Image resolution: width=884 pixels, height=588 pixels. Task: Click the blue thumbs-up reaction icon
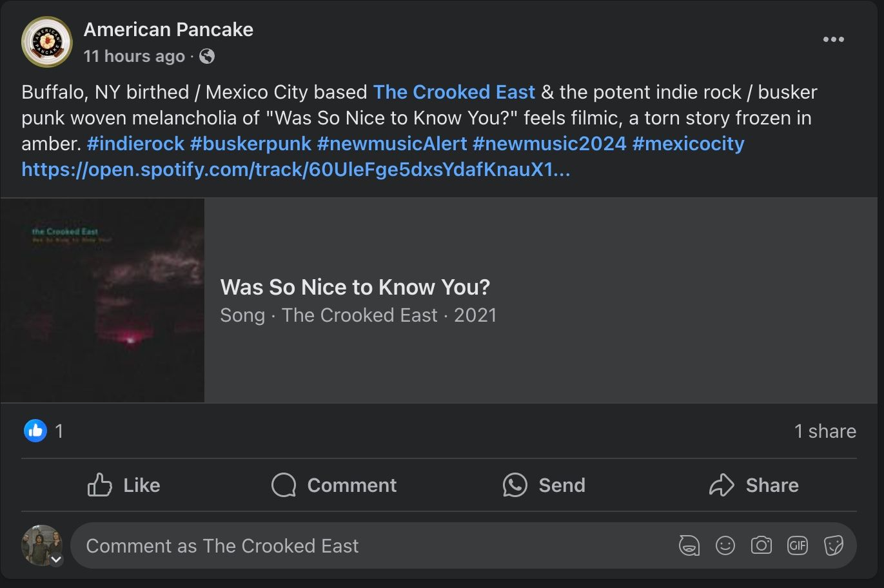(x=35, y=431)
